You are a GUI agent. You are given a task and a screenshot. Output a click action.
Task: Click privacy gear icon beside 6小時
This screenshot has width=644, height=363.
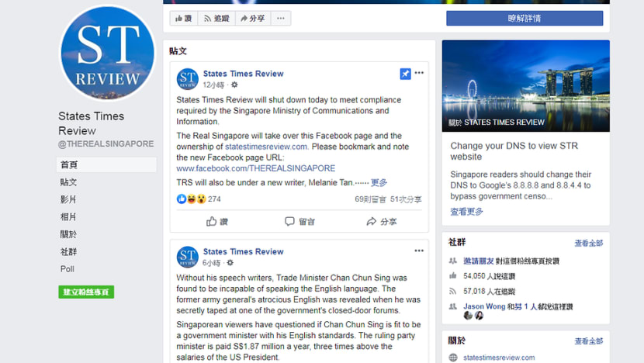click(230, 262)
